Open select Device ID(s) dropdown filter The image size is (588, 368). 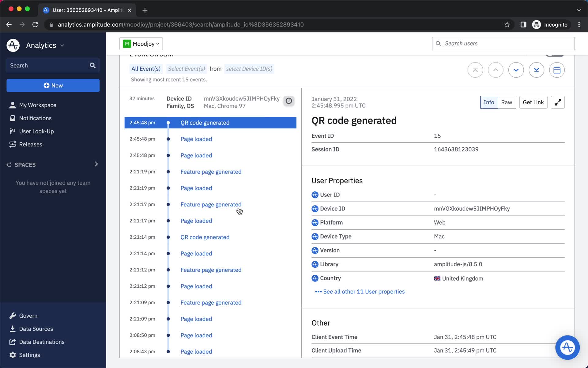point(248,69)
